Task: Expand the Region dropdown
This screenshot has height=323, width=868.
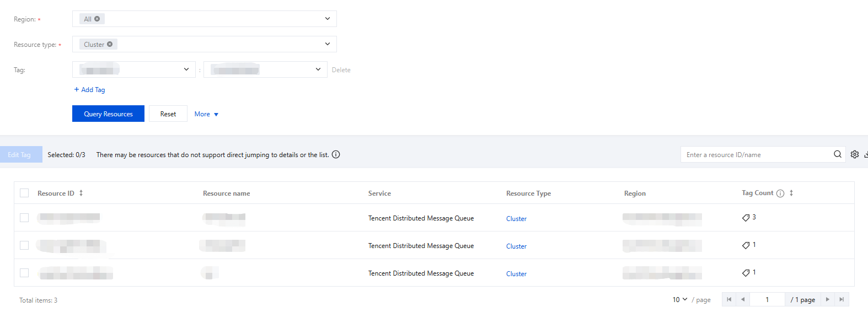Action: [327, 19]
